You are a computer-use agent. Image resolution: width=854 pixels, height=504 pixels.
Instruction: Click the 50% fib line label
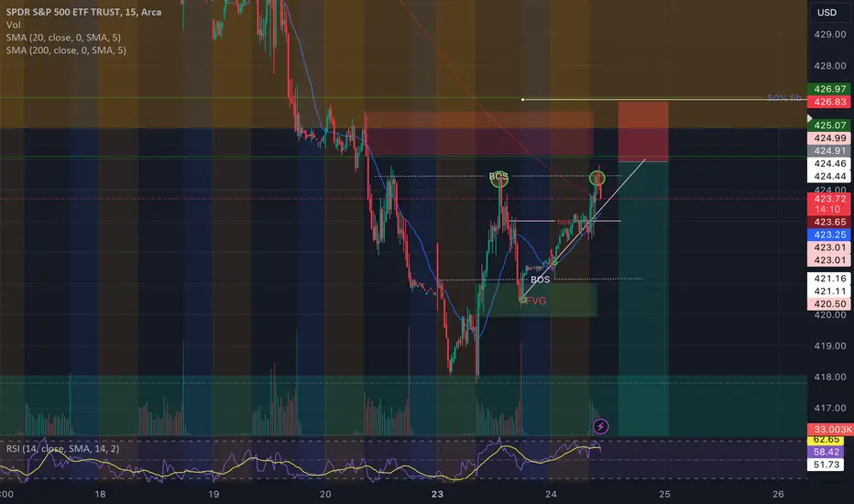(783, 98)
